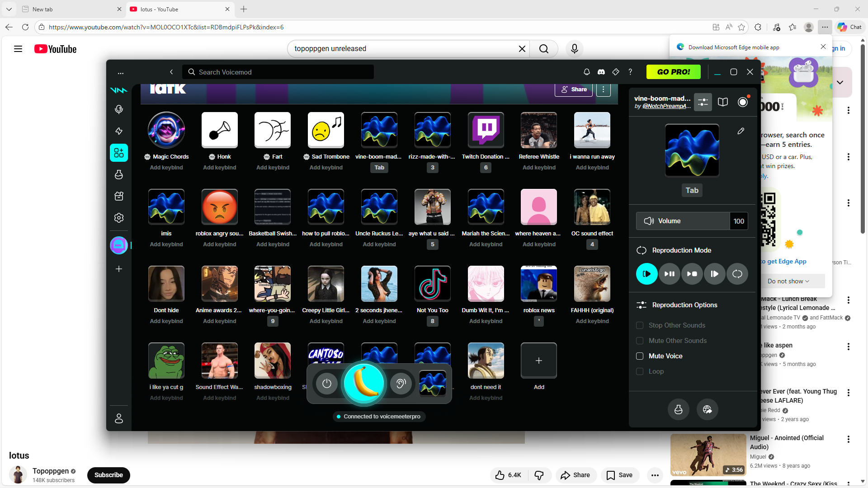This screenshot has height=488, width=868.
Task: Clear the YouTube search box
Action: coord(522,49)
